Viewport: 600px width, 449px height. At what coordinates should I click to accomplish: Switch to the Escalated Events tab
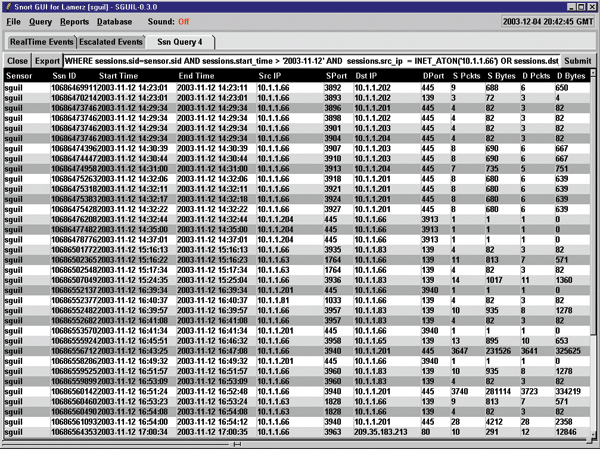pyautogui.click(x=110, y=43)
